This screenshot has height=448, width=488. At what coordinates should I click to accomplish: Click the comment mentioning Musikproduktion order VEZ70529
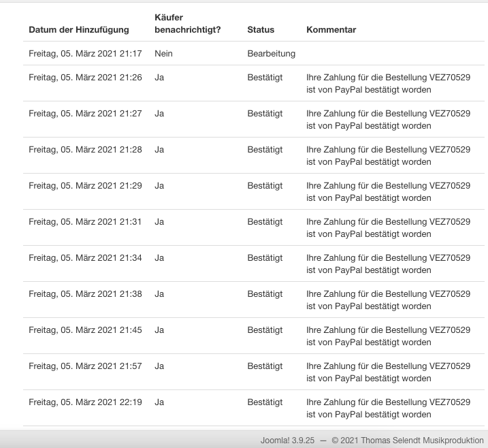point(388,264)
